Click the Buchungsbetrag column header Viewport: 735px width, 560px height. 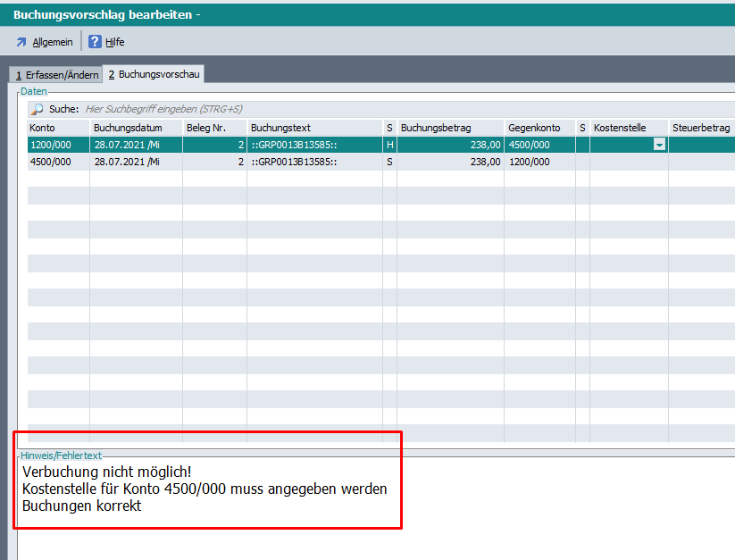coord(449,128)
